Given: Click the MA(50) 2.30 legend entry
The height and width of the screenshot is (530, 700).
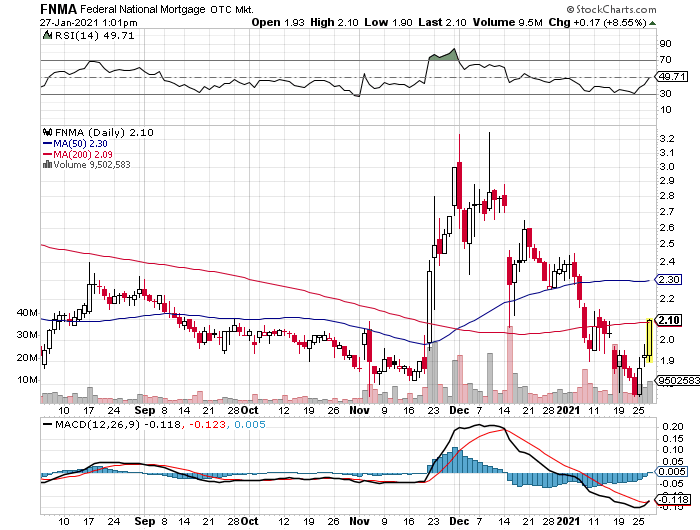Looking at the screenshot, I should click(80, 144).
